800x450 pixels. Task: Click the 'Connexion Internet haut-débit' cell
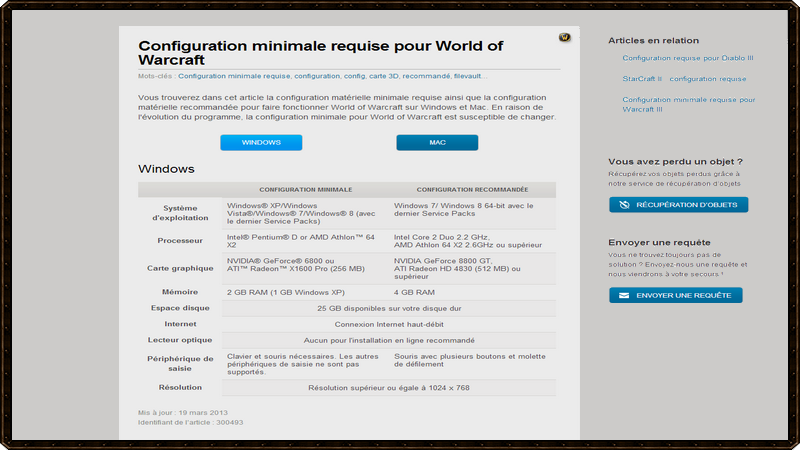(x=389, y=324)
